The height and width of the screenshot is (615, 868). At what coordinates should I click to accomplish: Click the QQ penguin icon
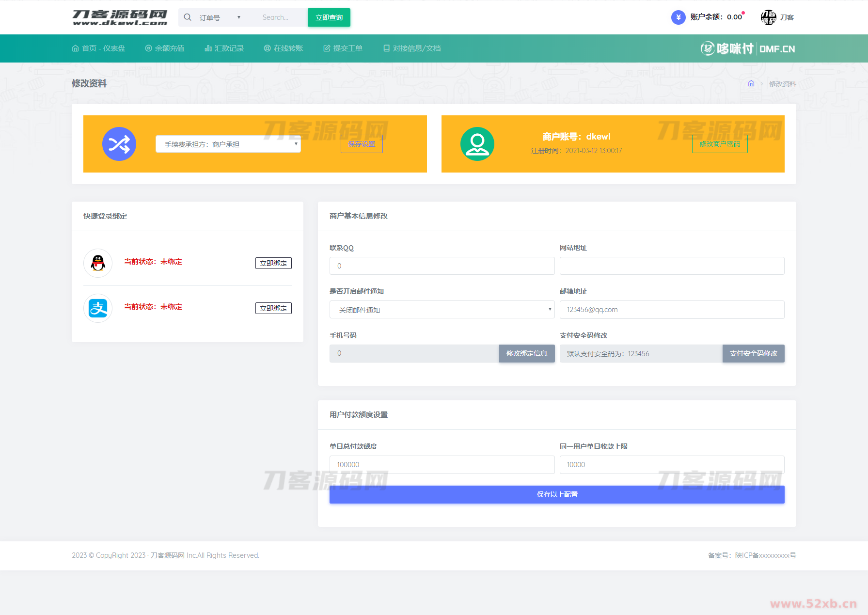98,263
